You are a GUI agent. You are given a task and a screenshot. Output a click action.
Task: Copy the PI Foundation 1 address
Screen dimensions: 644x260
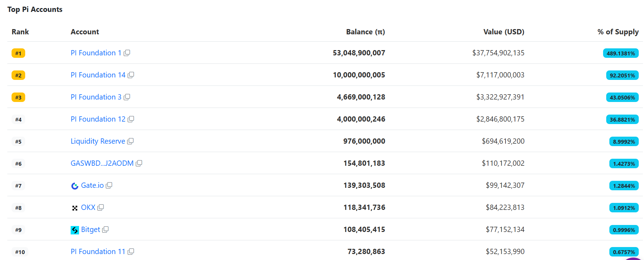(x=127, y=53)
